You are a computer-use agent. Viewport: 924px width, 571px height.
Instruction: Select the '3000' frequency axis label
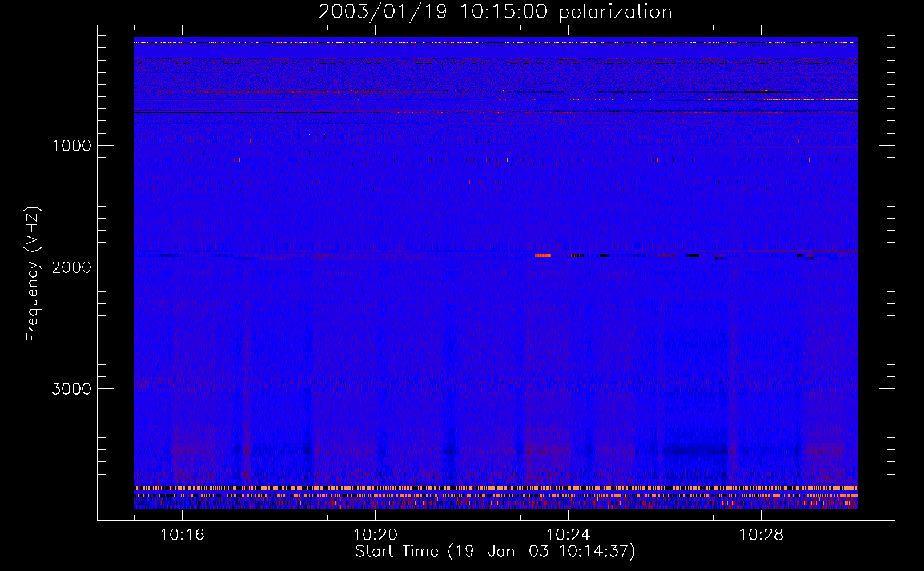tap(71, 389)
